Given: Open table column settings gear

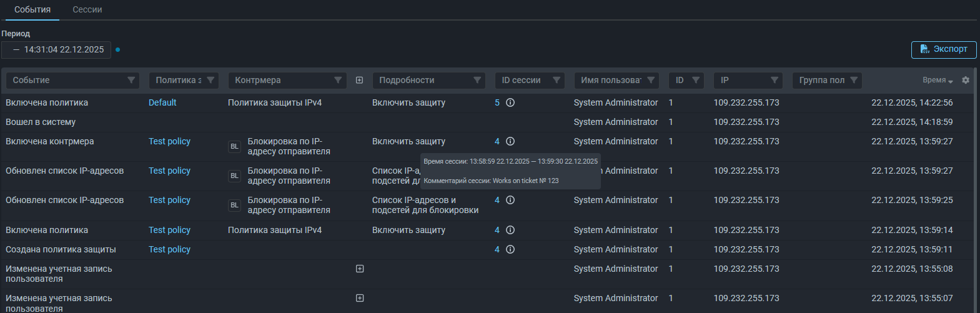Looking at the screenshot, I should [966, 81].
